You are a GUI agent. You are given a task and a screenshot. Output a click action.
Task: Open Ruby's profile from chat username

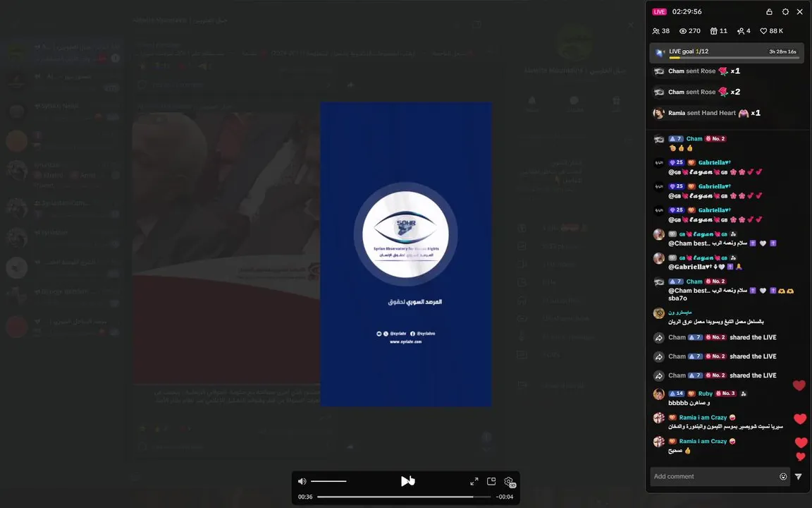(706, 394)
